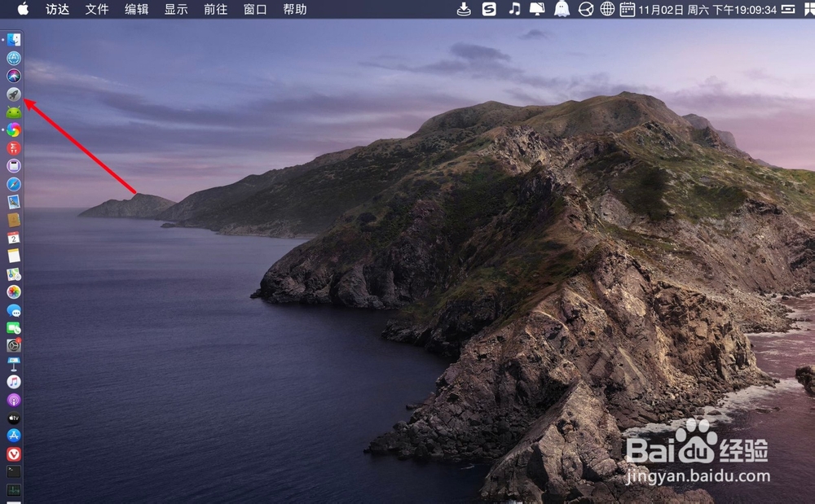Open Terminal from the dock
The height and width of the screenshot is (504, 815).
point(14,471)
